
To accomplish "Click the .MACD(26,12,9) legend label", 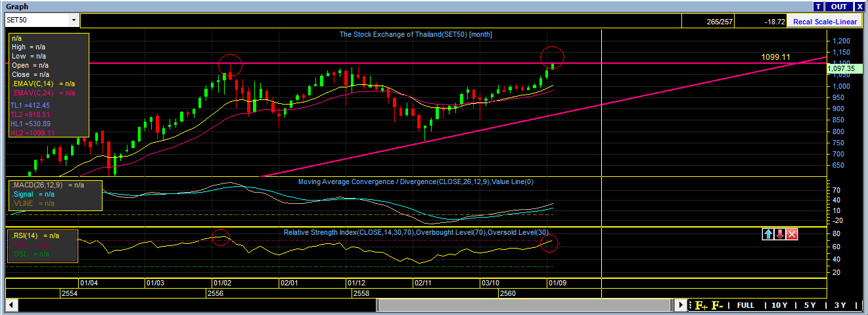I will 48,185.
